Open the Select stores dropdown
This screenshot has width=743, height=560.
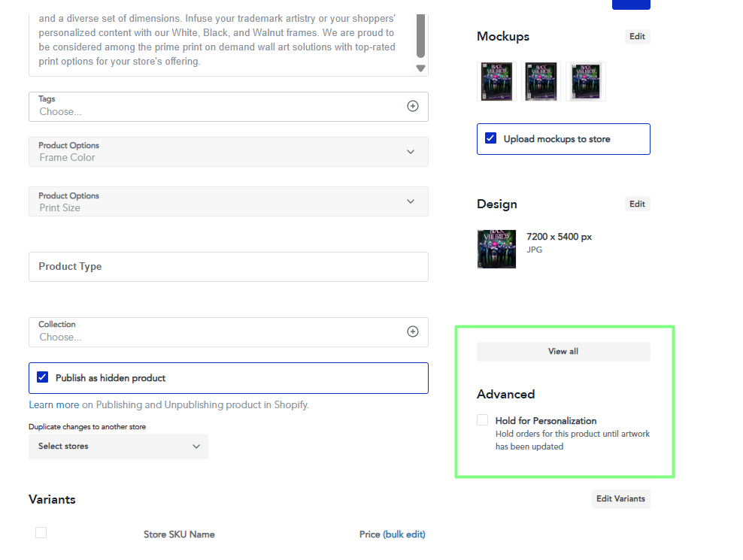(x=118, y=446)
